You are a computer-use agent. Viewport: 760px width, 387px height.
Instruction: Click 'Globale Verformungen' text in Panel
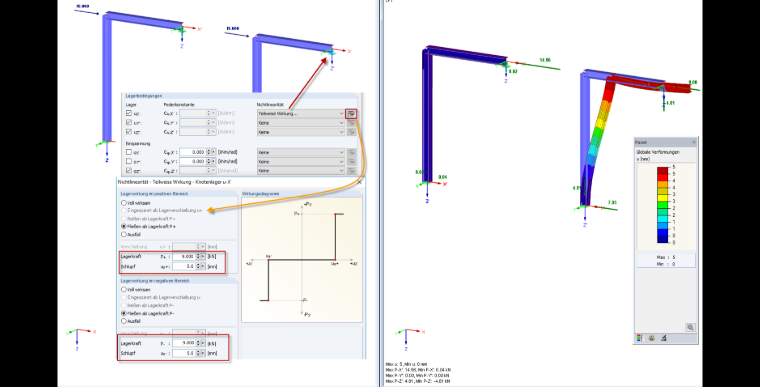(658, 152)
